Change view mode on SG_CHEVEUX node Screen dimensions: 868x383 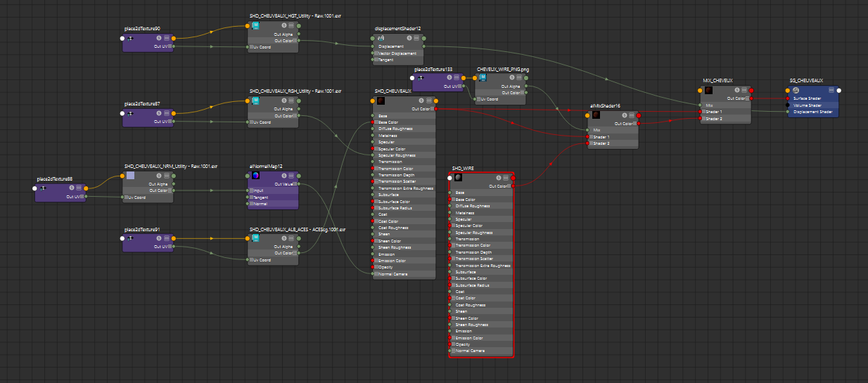click(x=831, y=90)
